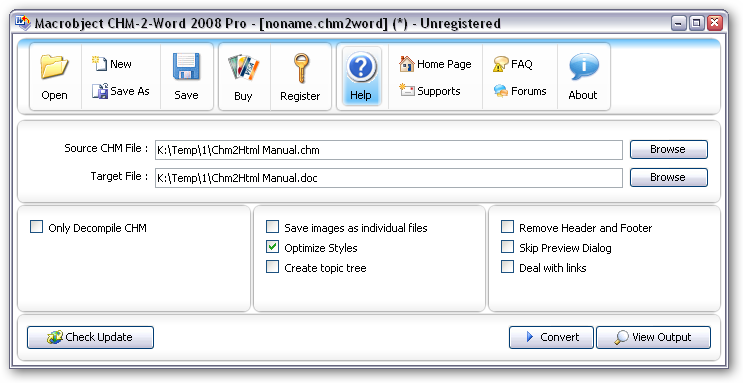Uncheck Optimize Styles option
Image resolution: width=743 pixels, height=383 pixels.
pos(272,247)
